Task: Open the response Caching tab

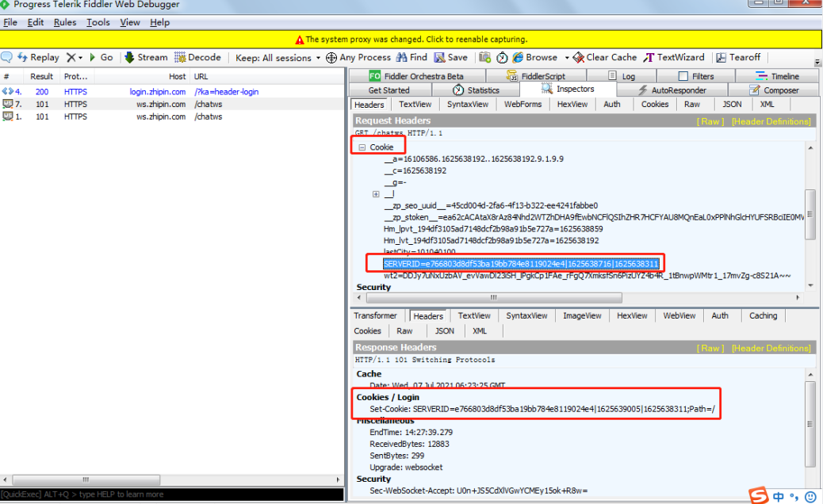Action: tap(764, 315)
